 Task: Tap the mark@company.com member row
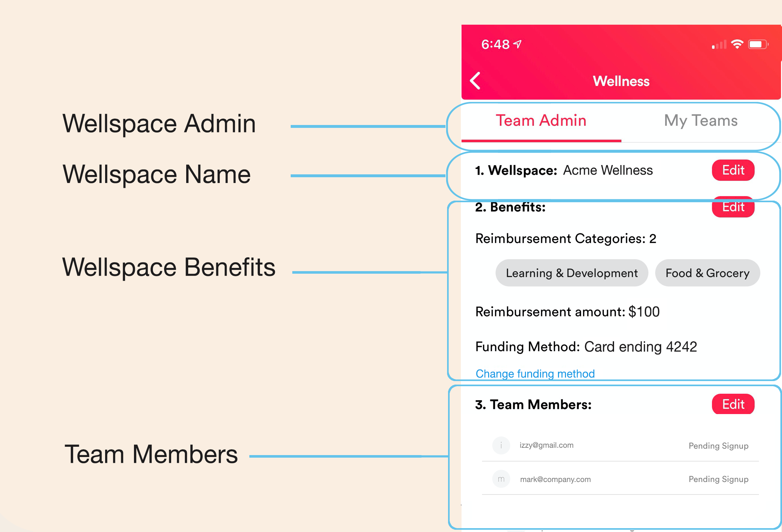[620, 479]
